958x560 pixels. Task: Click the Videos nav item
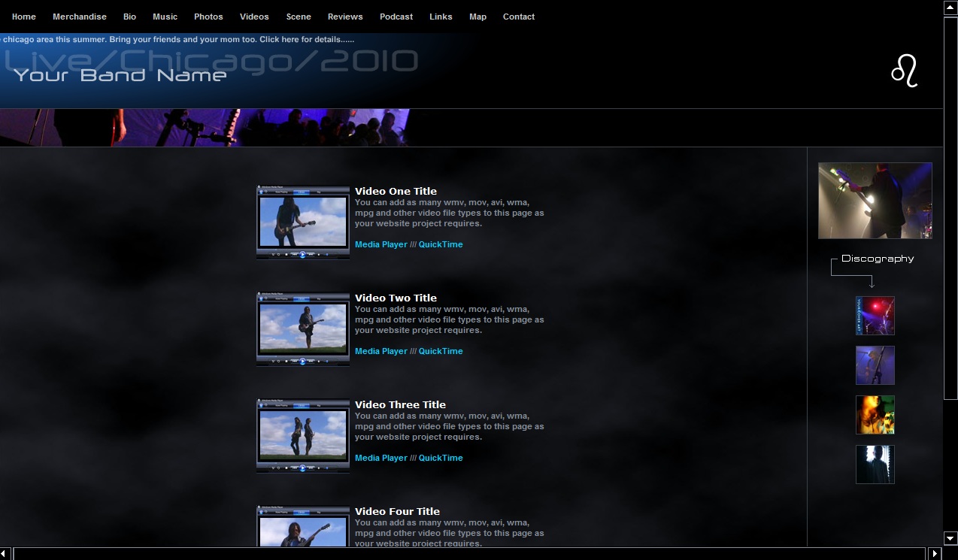pos(254,17)
